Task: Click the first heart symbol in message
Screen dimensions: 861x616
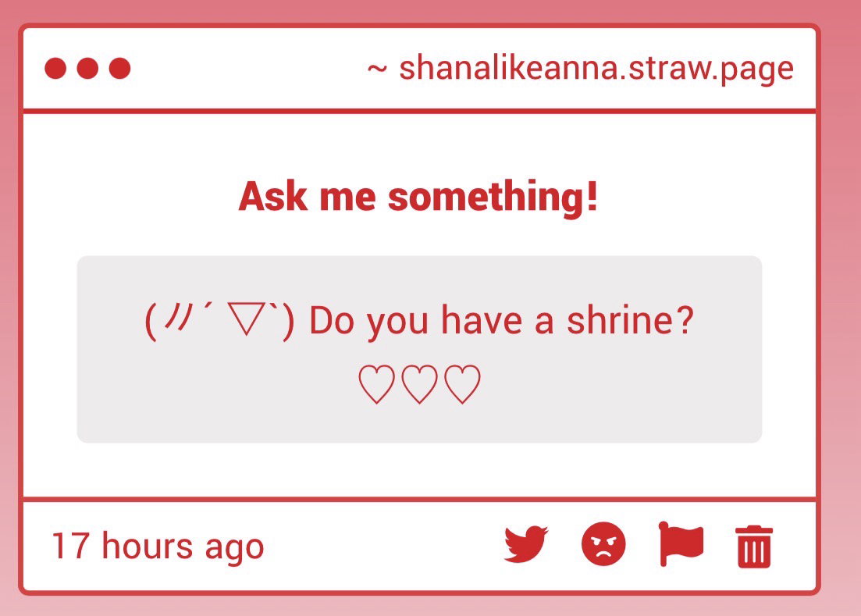Action: click(376, 386)
